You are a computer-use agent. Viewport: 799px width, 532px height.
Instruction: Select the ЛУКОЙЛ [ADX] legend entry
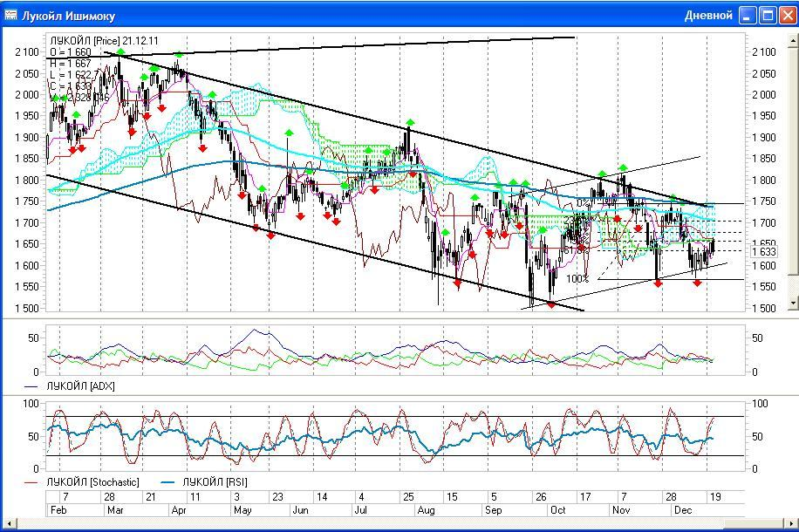coord(81,386)
